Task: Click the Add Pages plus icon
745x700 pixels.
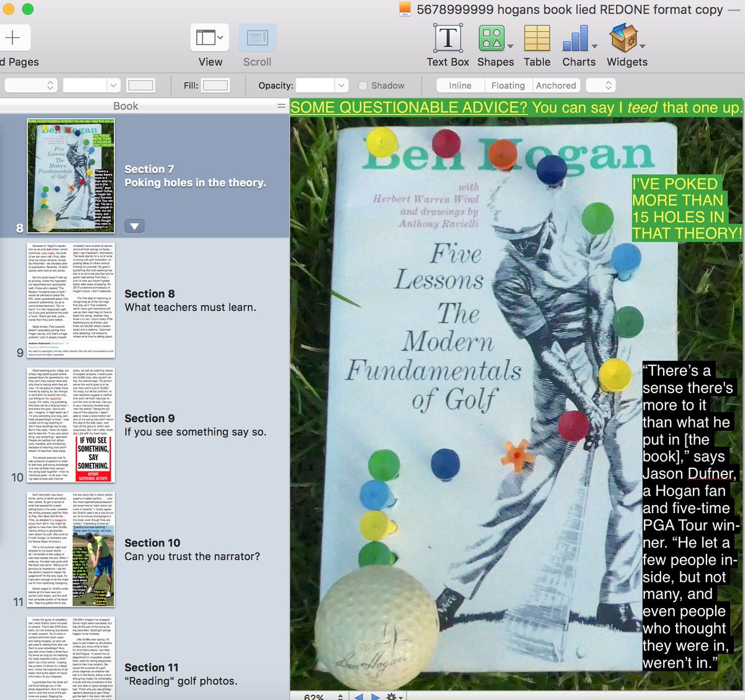Action: pos(12,38)
